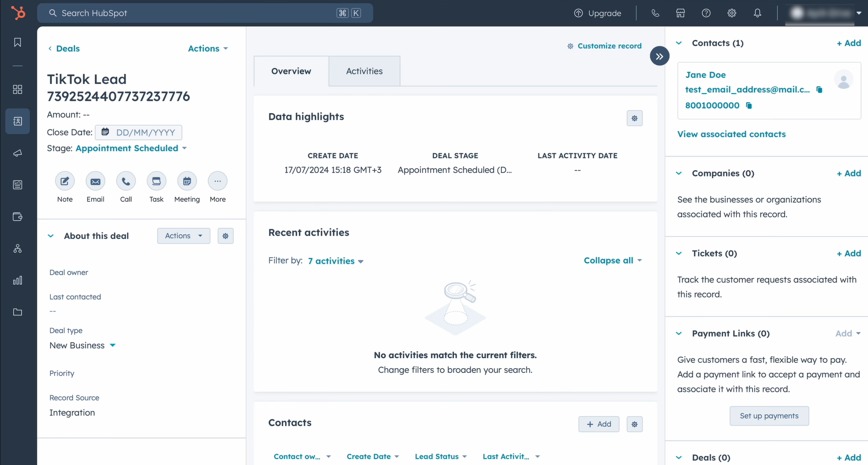868x465 pixels.
Task: Click the Close Date input field
Action: (x=138, y=133)
